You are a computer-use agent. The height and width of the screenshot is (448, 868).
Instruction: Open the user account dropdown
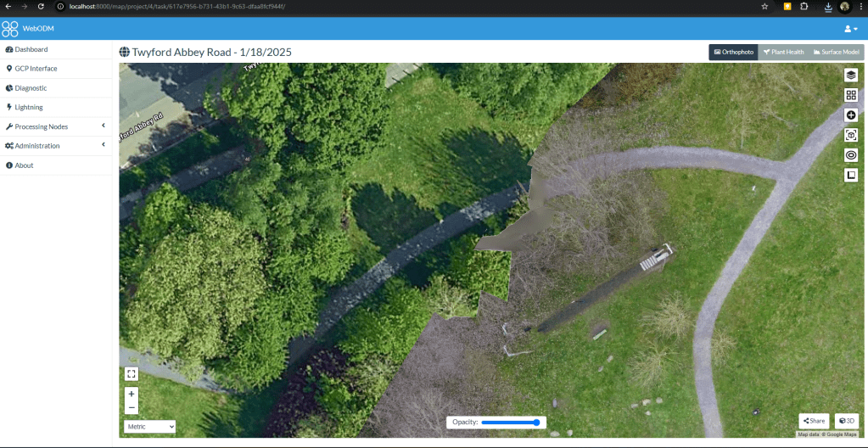pos(850,29)
